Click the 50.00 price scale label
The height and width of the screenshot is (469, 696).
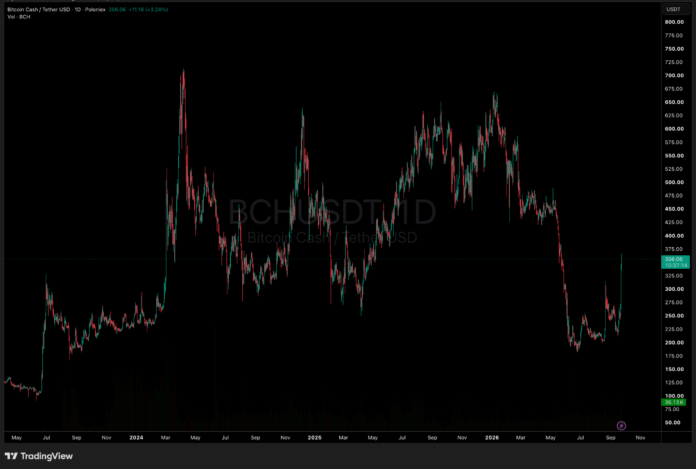coord(675,423)
